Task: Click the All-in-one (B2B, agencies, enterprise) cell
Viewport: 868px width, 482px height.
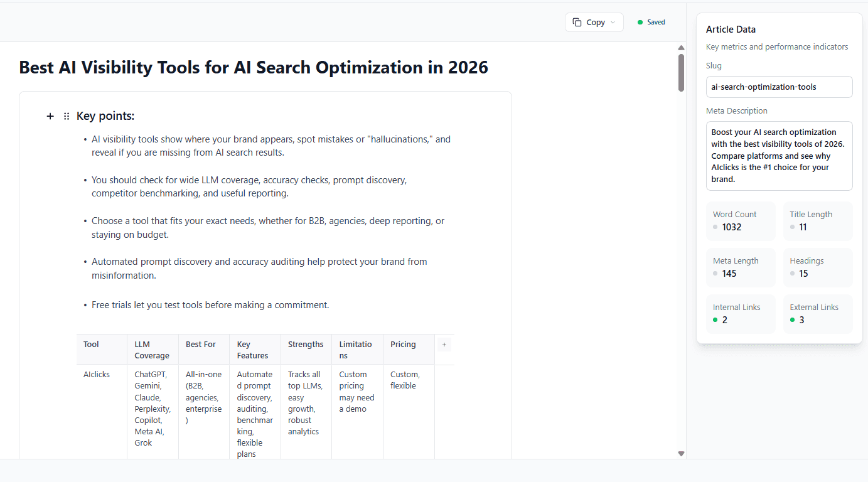Action: click(x=204, y=412)
